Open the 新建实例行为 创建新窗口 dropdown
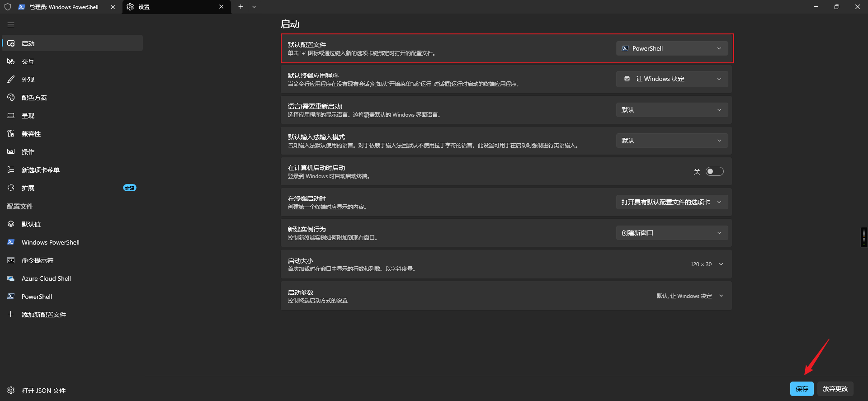The image size is (868, 401). tap(672, 233)
